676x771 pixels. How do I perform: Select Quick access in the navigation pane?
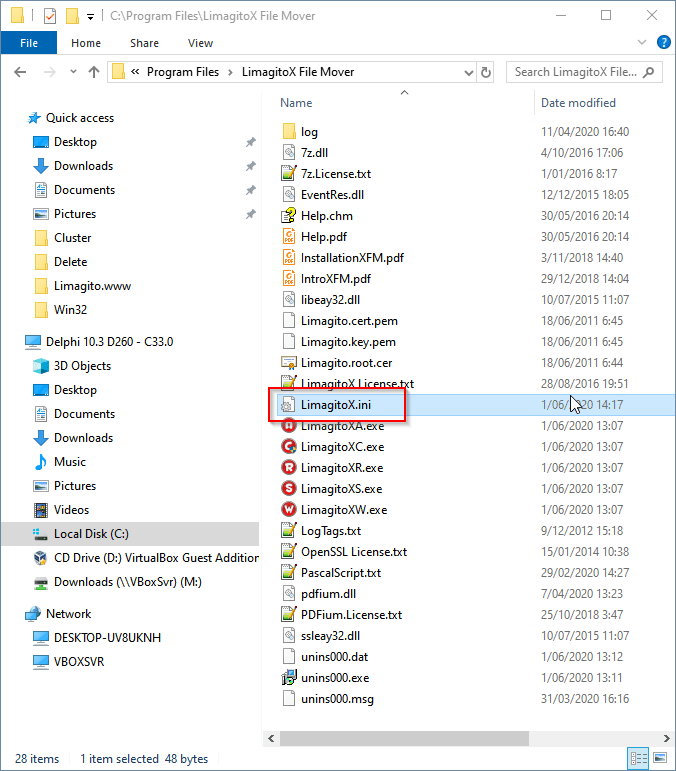[80, 118]
